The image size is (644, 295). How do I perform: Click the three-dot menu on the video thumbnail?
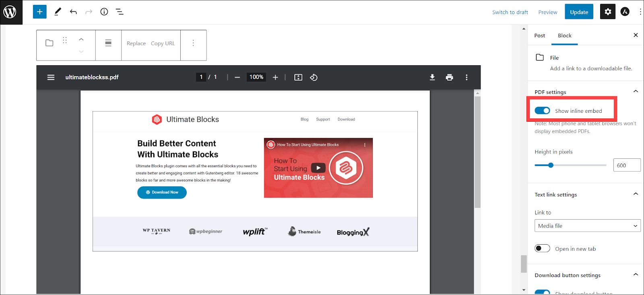(365, 145)
